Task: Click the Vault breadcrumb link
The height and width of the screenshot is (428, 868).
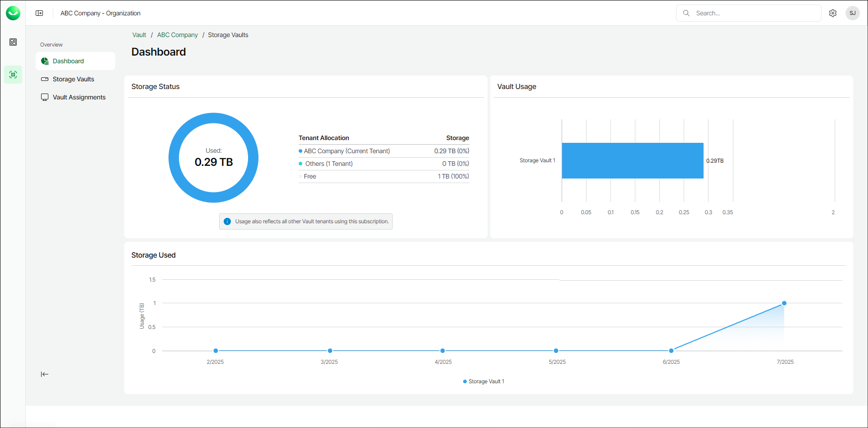Action: (x=139, y=35)
